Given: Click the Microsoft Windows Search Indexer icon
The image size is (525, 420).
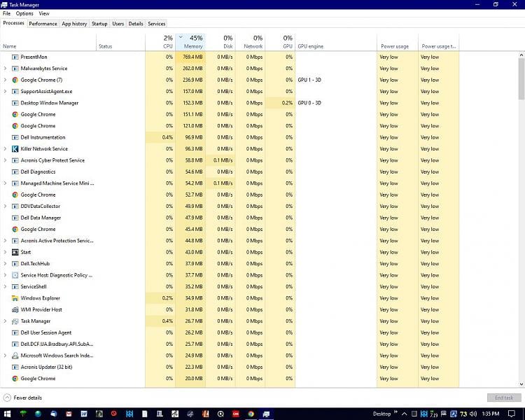Looking at the screenshot, I should pyautogui.click(x=15, y=356).
